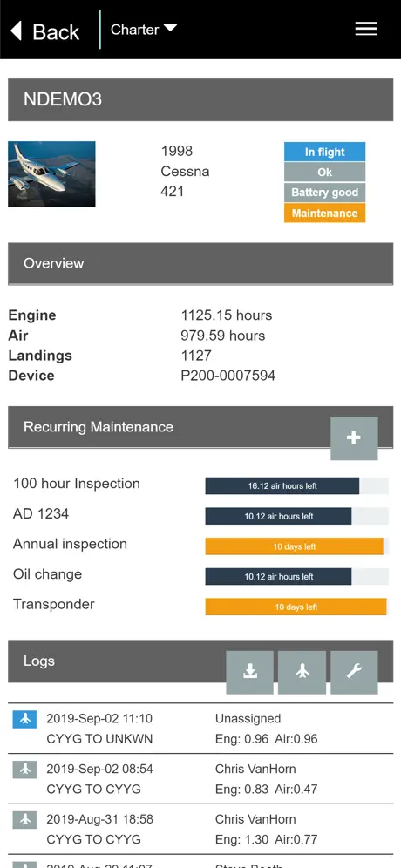Add a recurring maintenance item
Viewport: 401px width, 868px height.
[x=354, y=437]
